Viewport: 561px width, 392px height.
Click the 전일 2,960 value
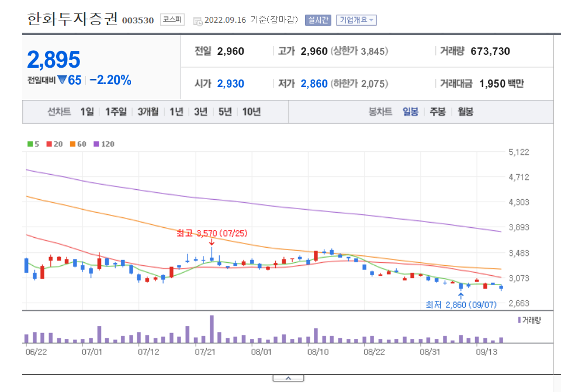click(x=230, y=51)
